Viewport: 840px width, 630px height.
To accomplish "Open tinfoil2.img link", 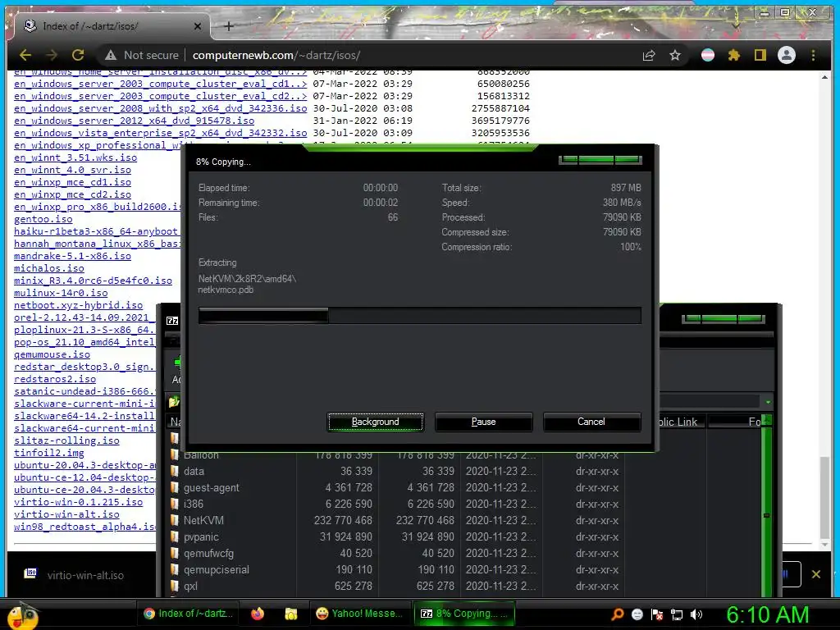I will coord(49,453).
